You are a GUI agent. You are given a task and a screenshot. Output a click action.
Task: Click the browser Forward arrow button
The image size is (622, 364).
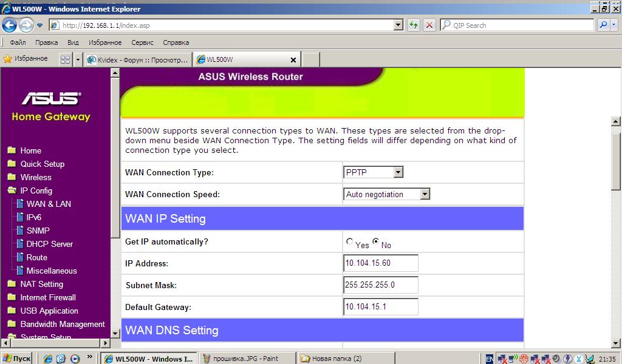(x=27, y=25)
